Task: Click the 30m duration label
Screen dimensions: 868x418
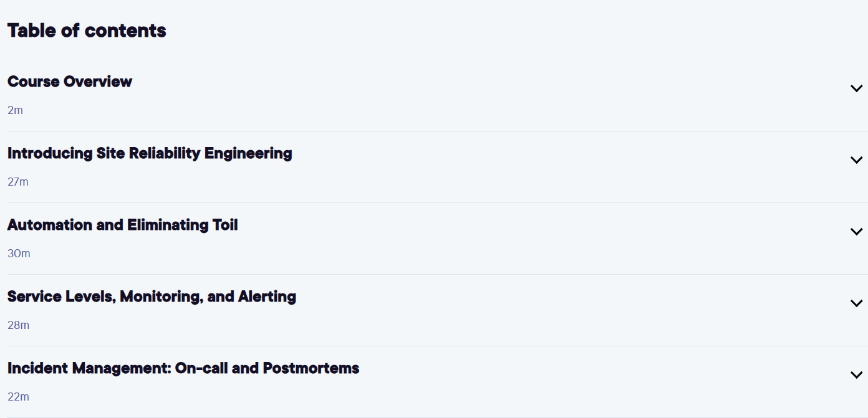Action: (19, 254)
